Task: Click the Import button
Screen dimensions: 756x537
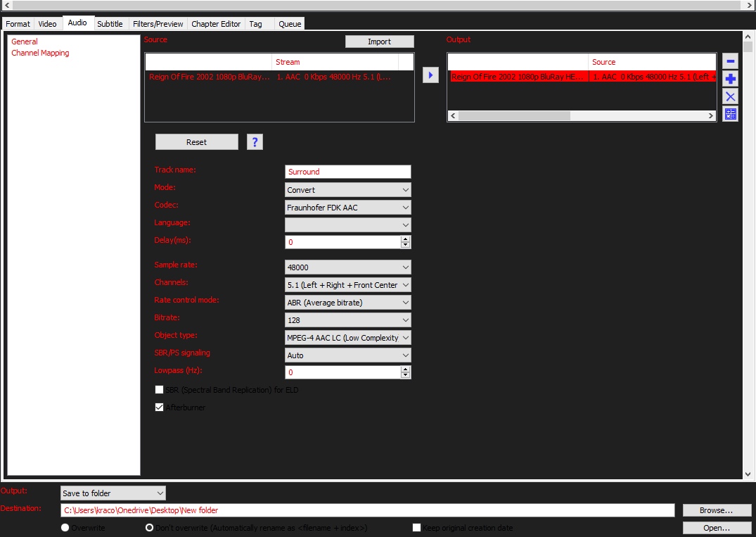Action: click(x=380, y=42)
